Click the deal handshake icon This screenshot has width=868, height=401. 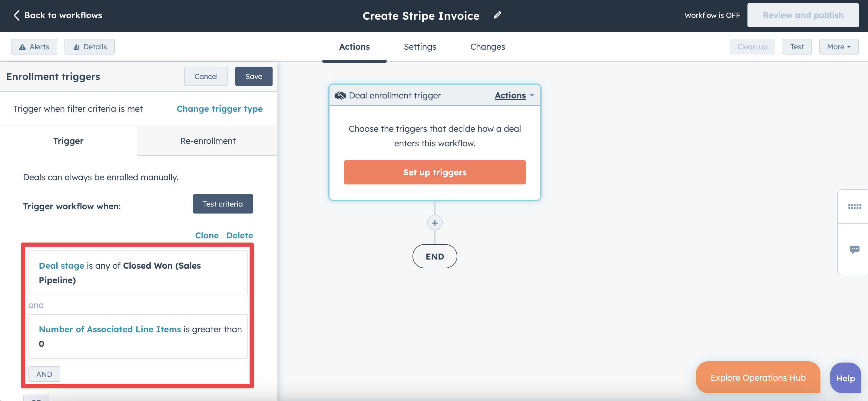340,95
